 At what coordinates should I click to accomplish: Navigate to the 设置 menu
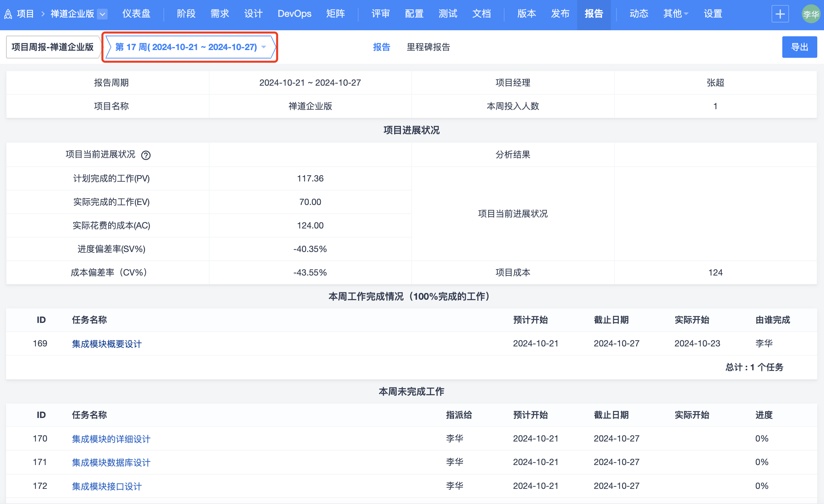coord(713,14)
